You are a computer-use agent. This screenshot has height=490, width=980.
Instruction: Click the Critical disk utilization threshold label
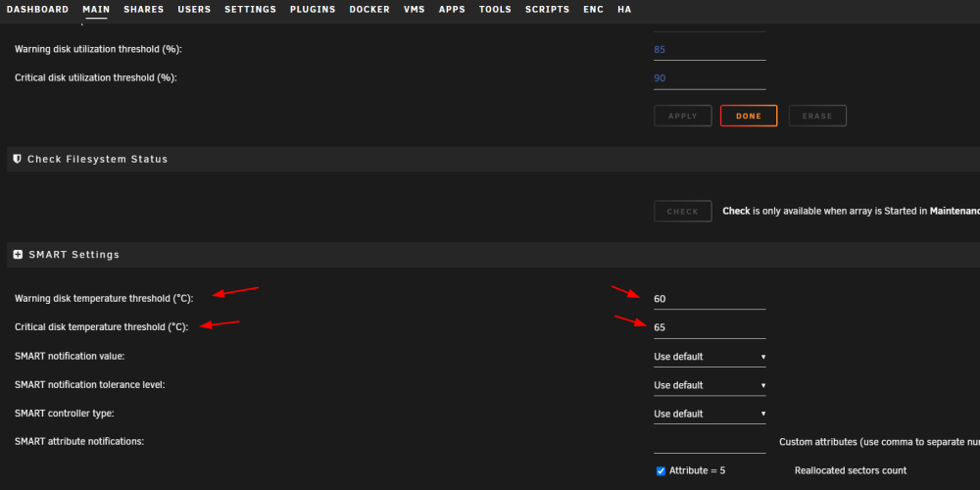[96, 78]
